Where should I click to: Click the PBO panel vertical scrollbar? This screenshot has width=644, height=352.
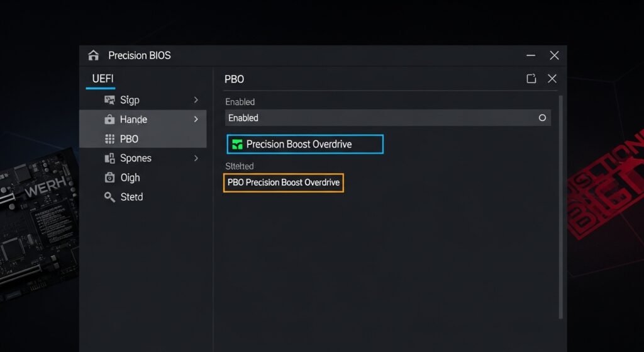(x=560, y=208)
